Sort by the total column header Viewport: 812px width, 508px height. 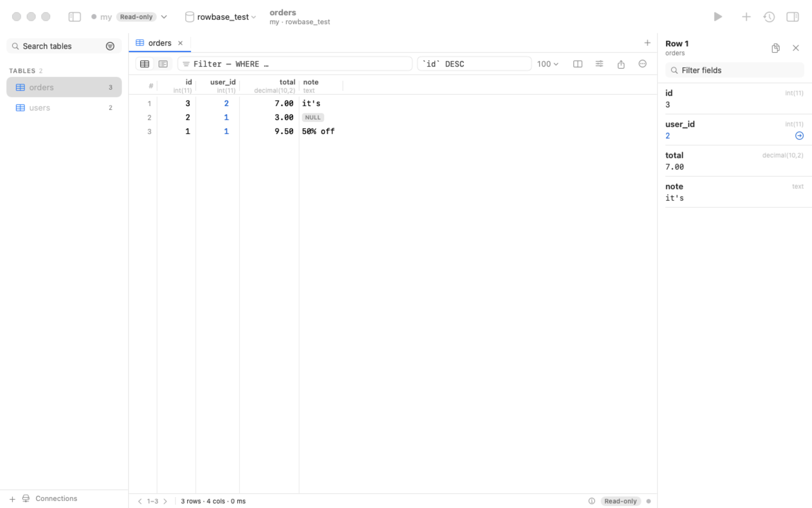click(x=269, y=85)
